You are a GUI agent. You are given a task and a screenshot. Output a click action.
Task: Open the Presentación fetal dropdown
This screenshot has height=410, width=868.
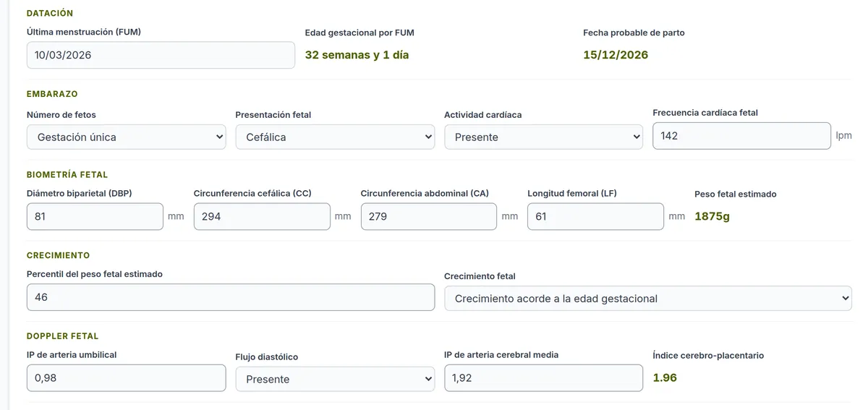click(335, 137)
